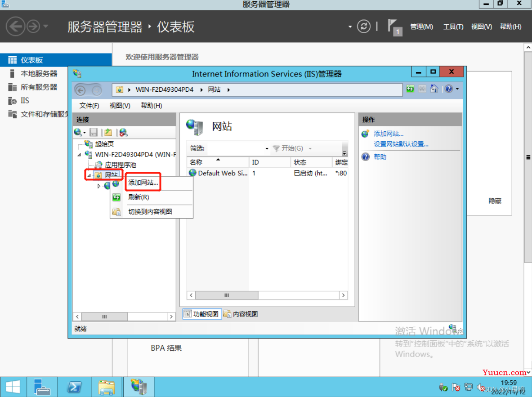Click the 筛选 filter input field
Image resolution: width=532 pixels, height=397 pixels.
(x=235, y=148)
